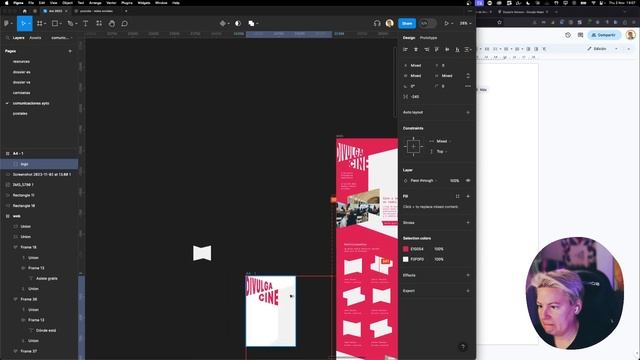Click the Use as mask icon

click(238, 24)
